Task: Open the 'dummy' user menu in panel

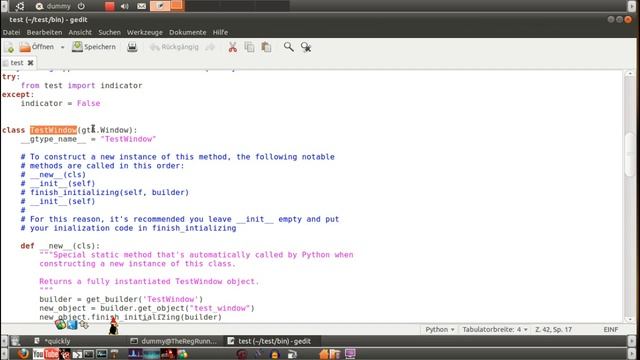Action: tap(53, 6)
